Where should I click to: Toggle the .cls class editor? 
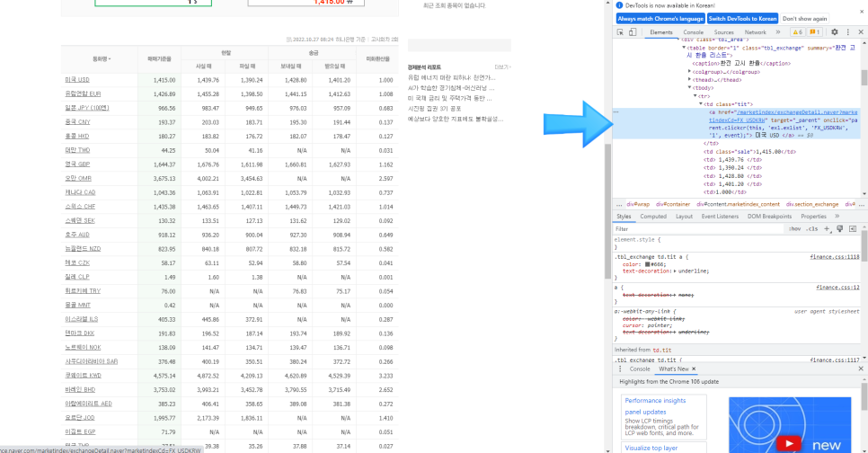click(x=812, y=228)
